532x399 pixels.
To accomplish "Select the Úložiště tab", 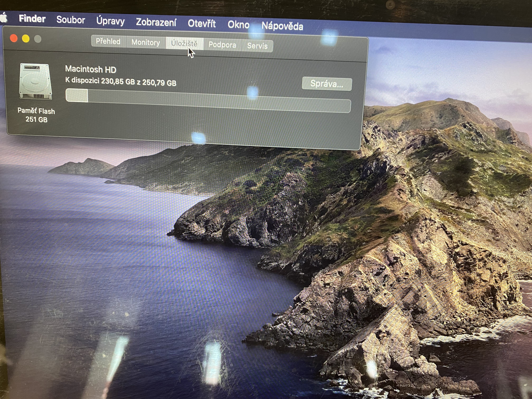I will pyautogui.click(x=184, y=44).
